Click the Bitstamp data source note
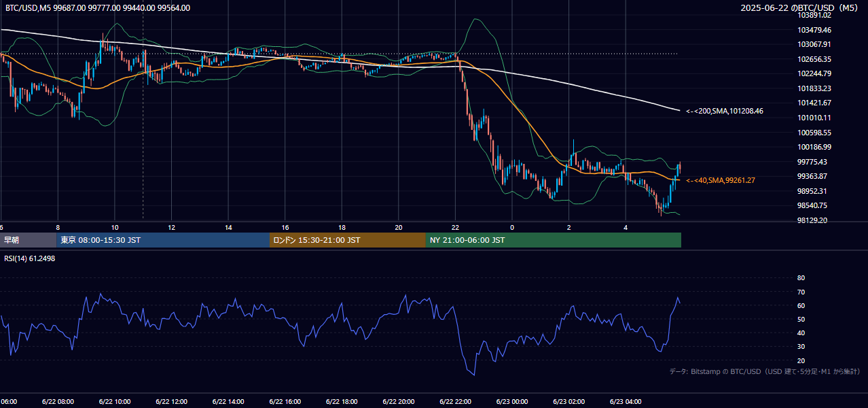This screenshot has width=868, height=408. point(765,372)
